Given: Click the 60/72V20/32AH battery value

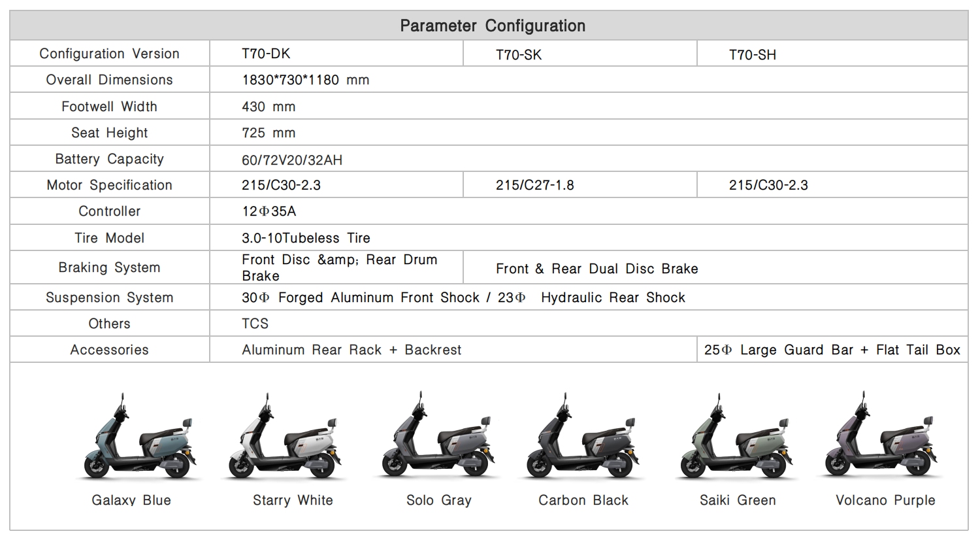Looking at the screenshot, I should pyautogui.click(x=292, y=160).
